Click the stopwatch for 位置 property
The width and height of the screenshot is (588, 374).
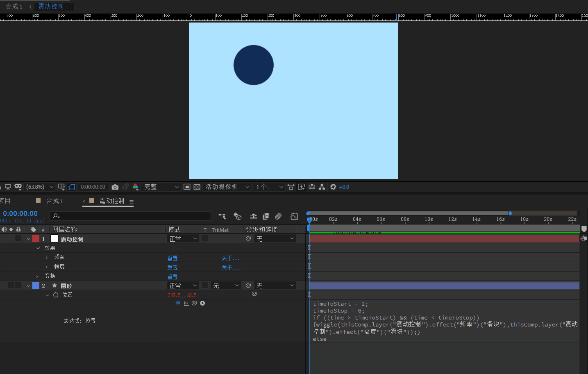click(56, 295)
